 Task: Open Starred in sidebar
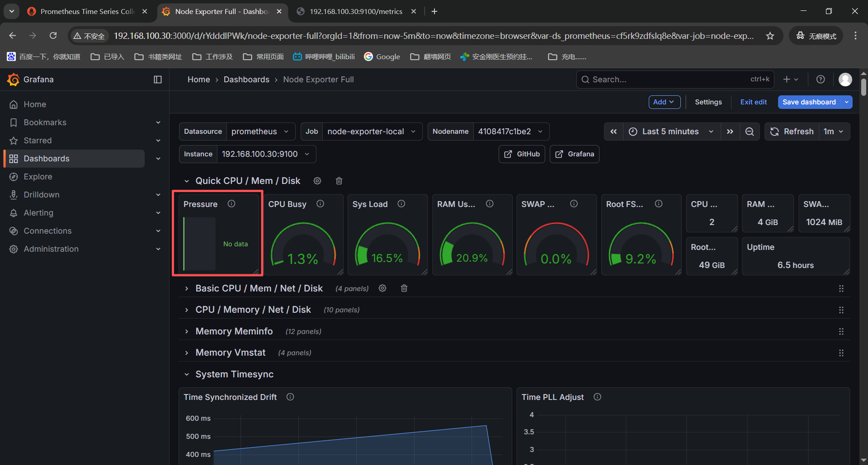pyautogui.click(x=38, y=141)
